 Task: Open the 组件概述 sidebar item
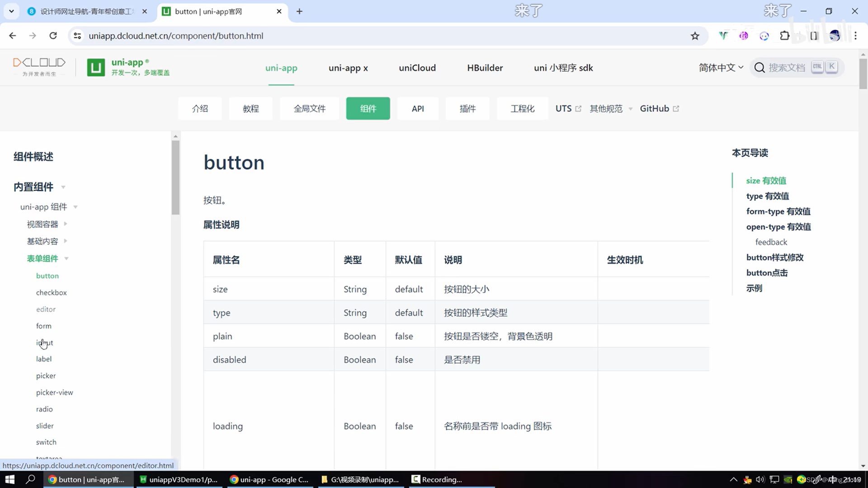coord(33,157)
